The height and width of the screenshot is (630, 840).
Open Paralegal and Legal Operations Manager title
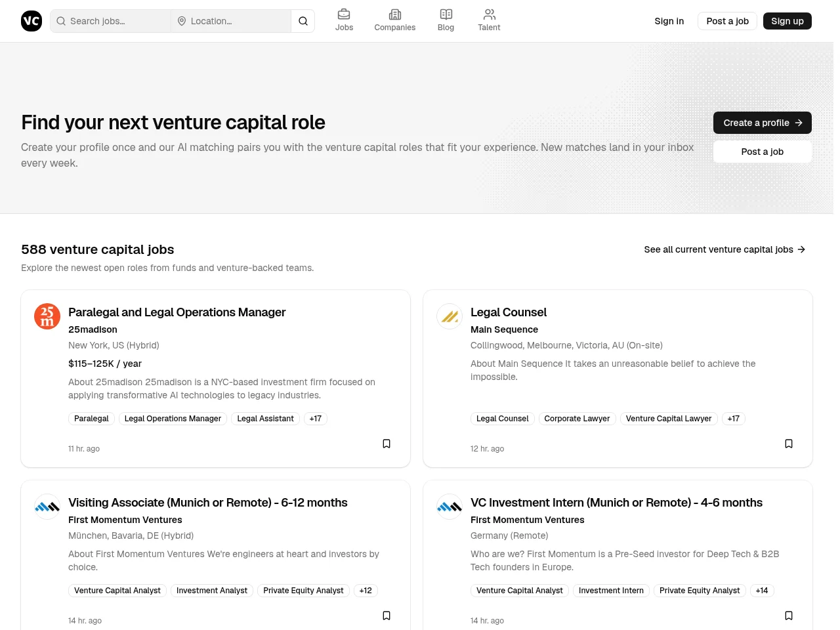[177, 312]
